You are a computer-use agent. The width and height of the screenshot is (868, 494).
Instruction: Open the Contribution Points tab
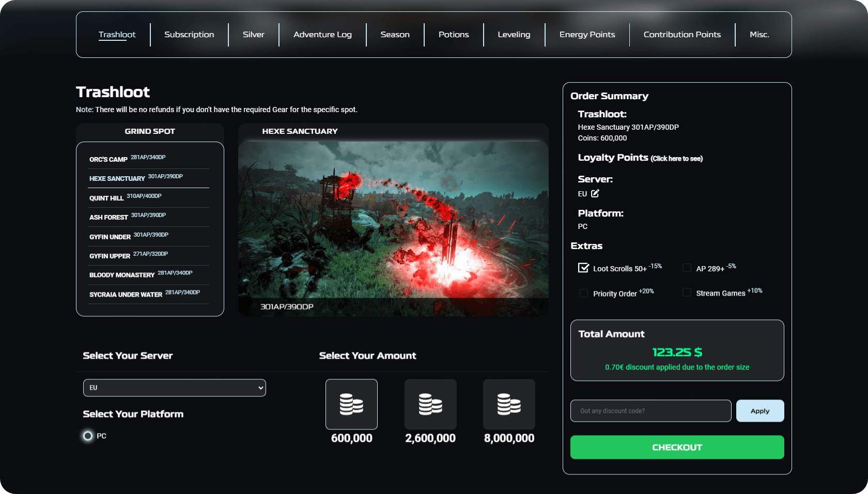tap(682, 35)
